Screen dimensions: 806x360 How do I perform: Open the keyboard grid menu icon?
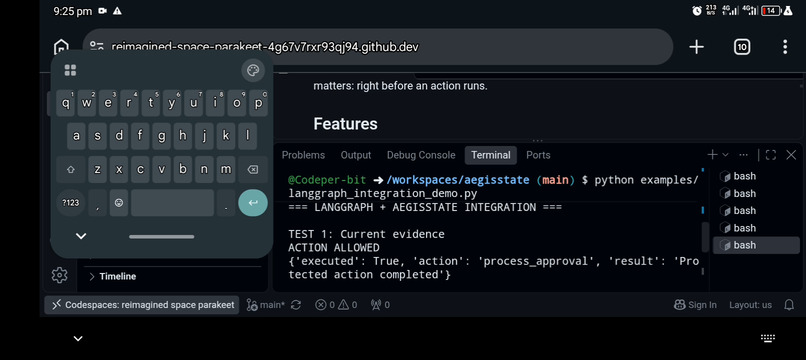click(x=70, y=70)
